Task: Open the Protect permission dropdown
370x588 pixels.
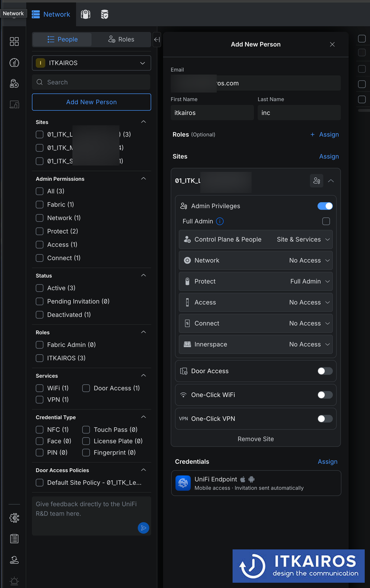Action: click(256, 281)
